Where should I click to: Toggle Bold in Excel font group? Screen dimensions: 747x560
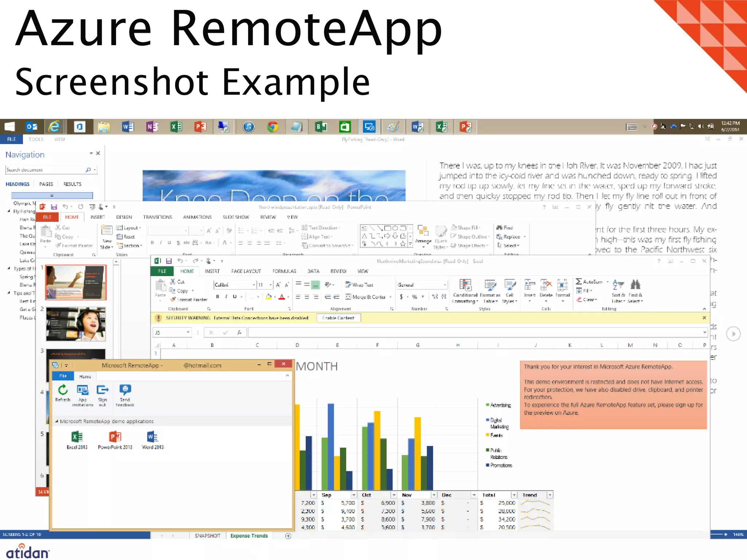point(218,296)
